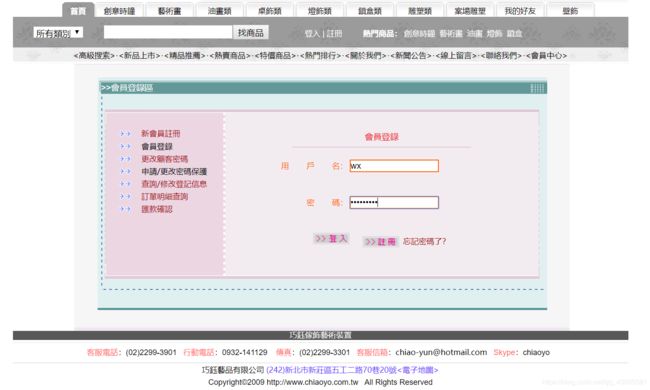Select 查詢/修改登記信息 in the sidebar

point(174,184)
